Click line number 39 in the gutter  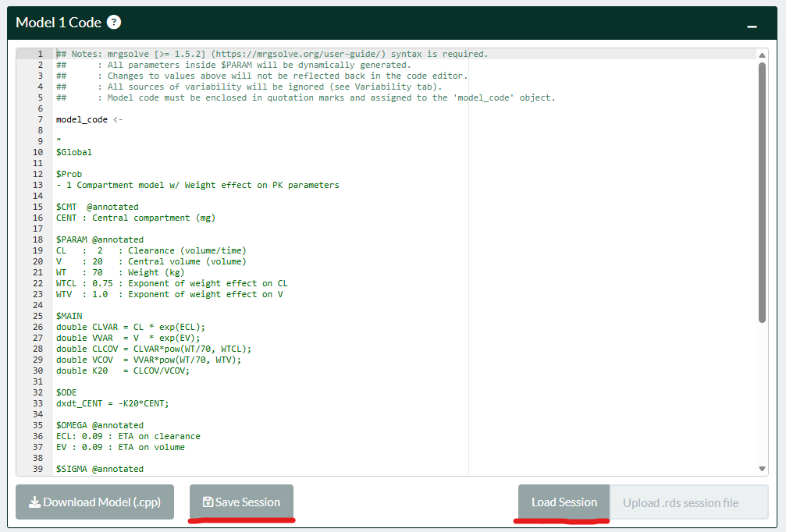point(37,469)
